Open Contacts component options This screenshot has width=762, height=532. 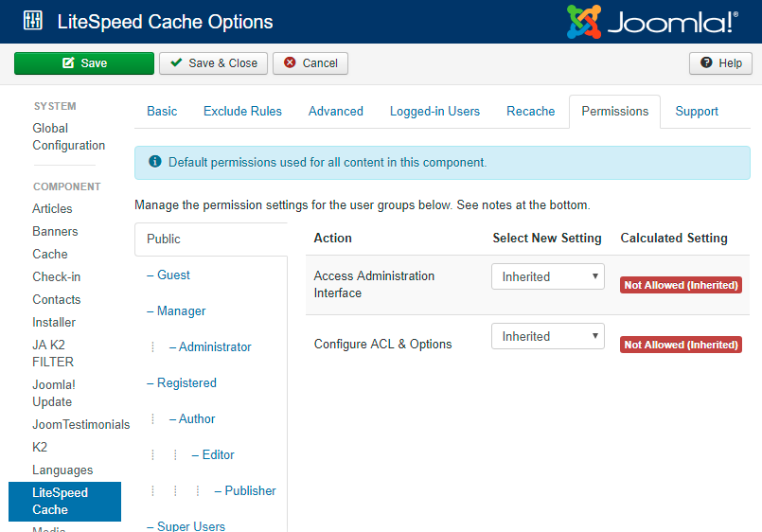click(x=57, y=299)
